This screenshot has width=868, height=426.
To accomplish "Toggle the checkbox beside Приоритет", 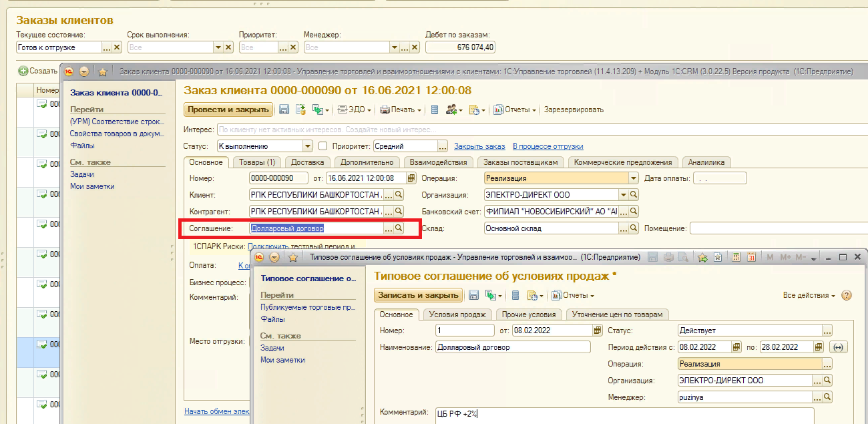I will [323, 146].
